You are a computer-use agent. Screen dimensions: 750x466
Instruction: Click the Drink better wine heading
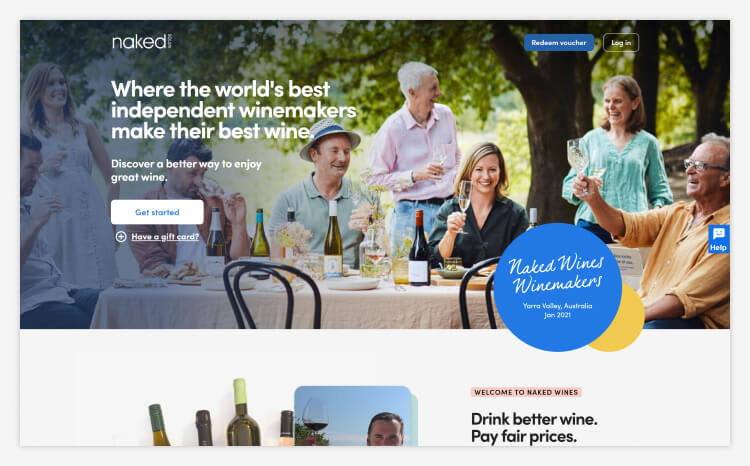pyautogui.click(x=534, y=428)
